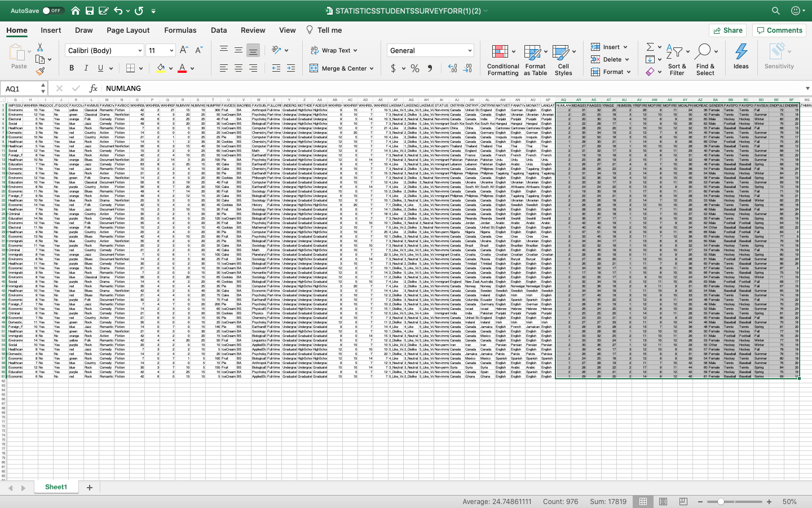The height and width of the screenshot is (508, 812).
Task: Copy the selected cells
Action: point(40,59)
